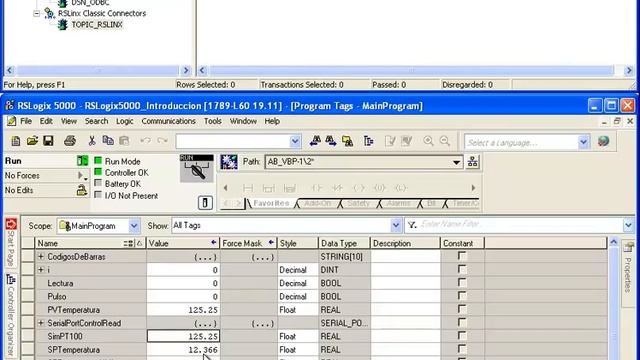Open the Edit menu
640x360 pixels.
(x=46, y=121)
